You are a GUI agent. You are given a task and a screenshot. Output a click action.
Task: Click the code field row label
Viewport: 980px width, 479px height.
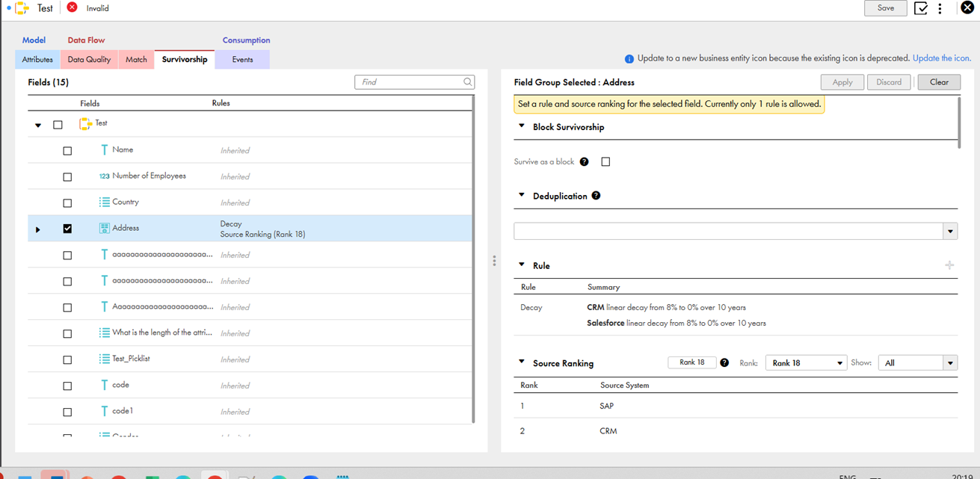pyautogui.click(x=120, y=385)
